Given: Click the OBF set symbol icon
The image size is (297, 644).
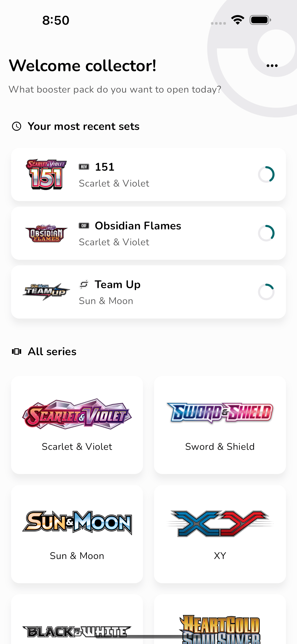Looking at the screenshot, I should (x=84, y=225).
